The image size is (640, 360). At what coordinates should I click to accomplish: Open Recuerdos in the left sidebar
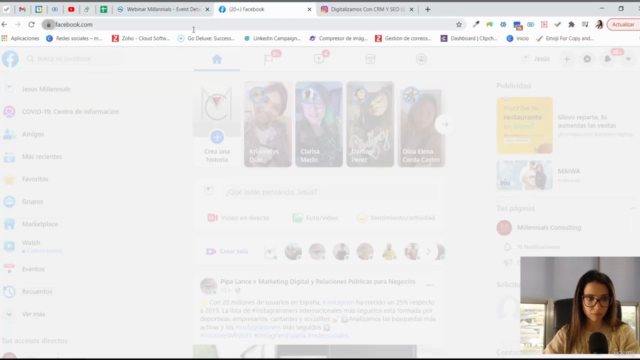click(37, 291)
